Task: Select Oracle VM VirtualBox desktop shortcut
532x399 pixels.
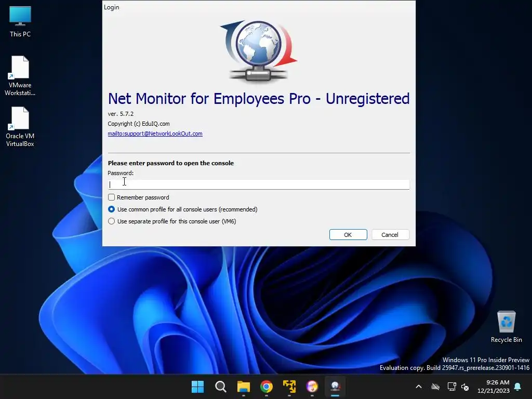Action: coord(20,127)
